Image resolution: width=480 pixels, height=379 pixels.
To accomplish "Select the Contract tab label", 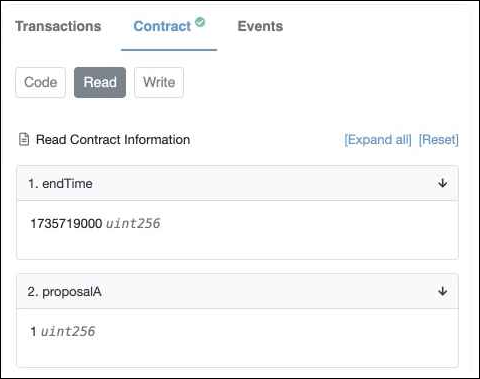I will (162, 26).
